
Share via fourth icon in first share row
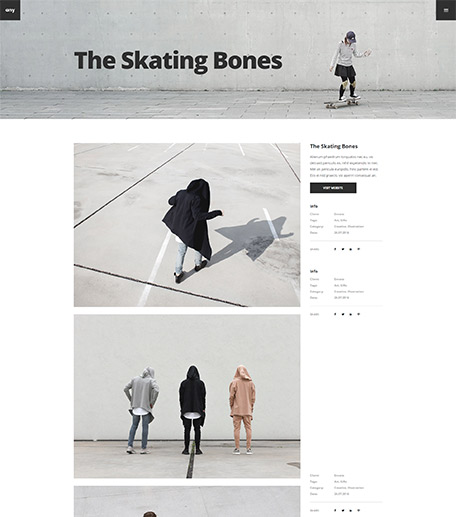(x=359, y=249)
